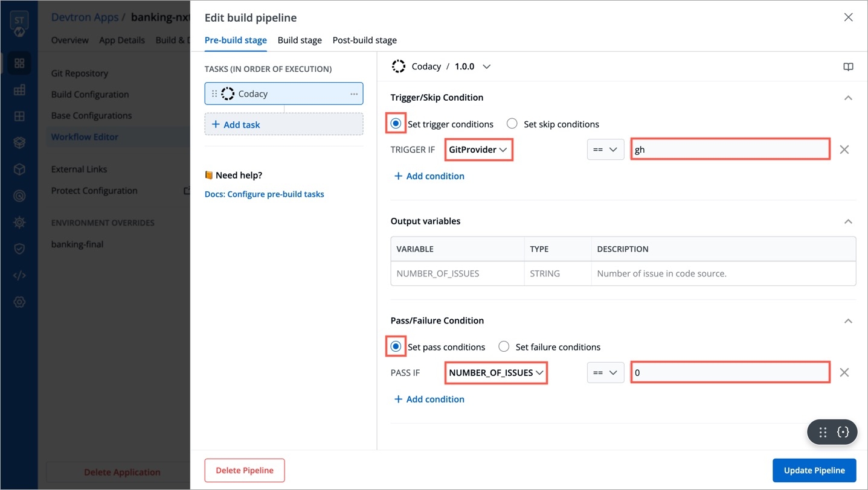Select the Set trigger conditions radio
The height and width of the screenshot is (490, 868).
(x=396, y=124)
